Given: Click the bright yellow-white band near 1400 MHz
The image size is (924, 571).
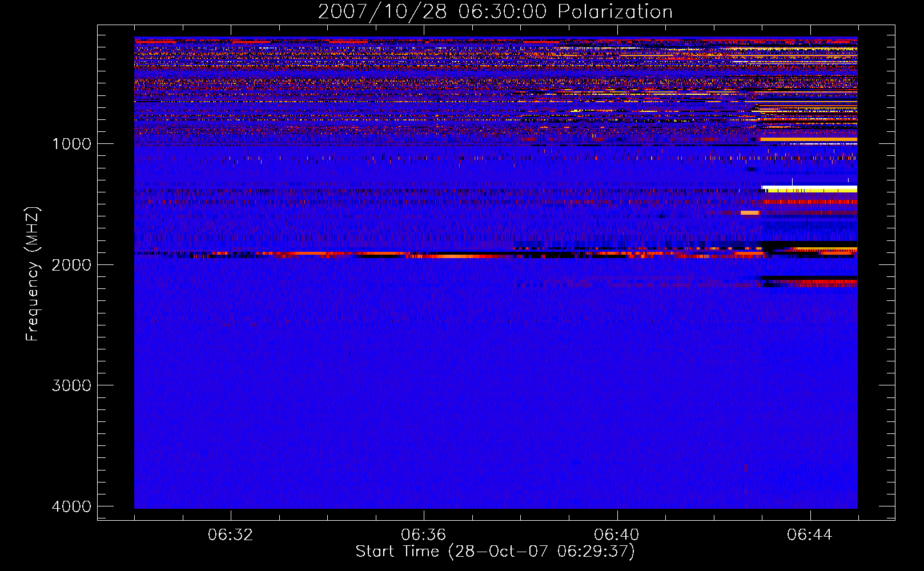Looking at the screenshot, I should (x=810, y=188).
